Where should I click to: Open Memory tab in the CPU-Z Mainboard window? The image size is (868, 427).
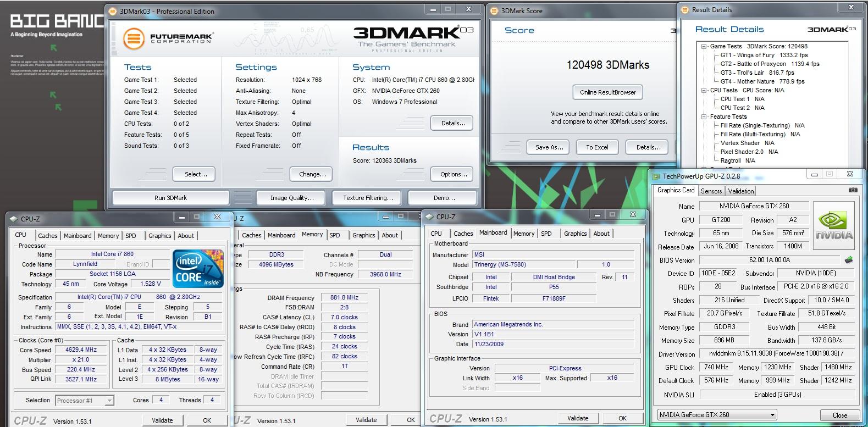(523, 234)
